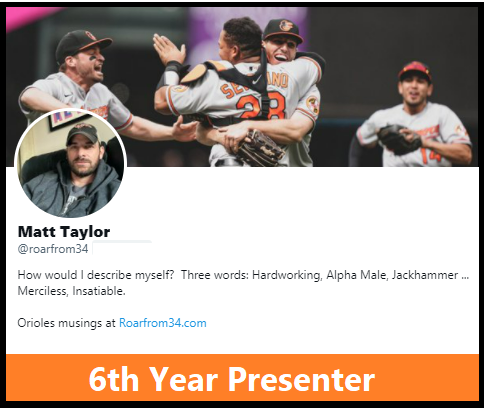Screen dimensions: 484x408
Task: Click the Orioles musings at text
Action: pos(67,323)
